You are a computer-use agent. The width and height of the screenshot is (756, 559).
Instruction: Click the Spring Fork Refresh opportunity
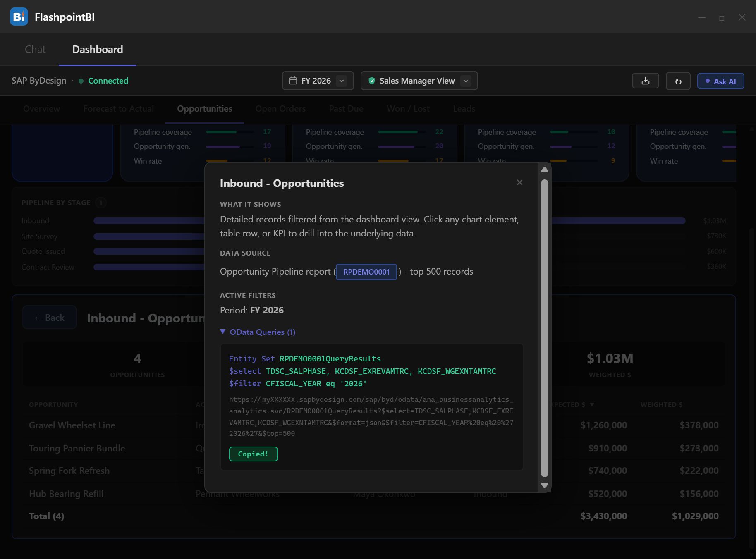[69, 471]
